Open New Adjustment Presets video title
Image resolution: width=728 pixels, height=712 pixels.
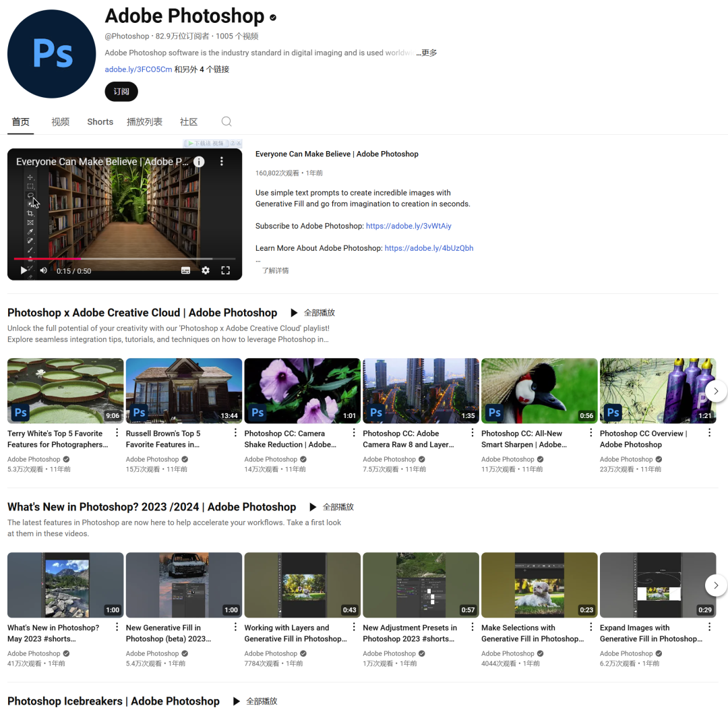click(x=410, y=633)
